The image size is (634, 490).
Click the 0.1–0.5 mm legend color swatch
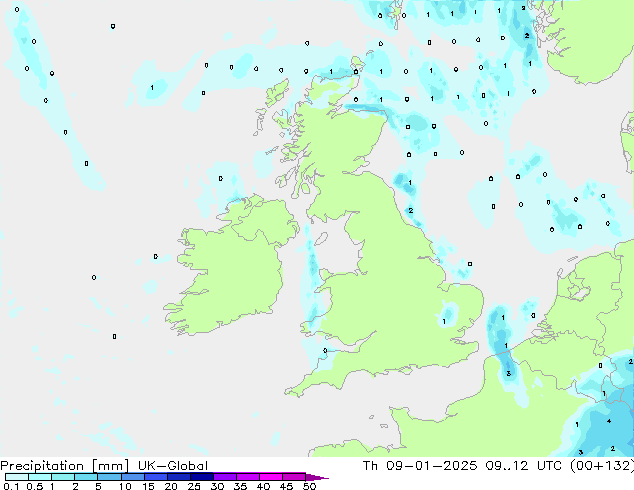coord(17,477)
